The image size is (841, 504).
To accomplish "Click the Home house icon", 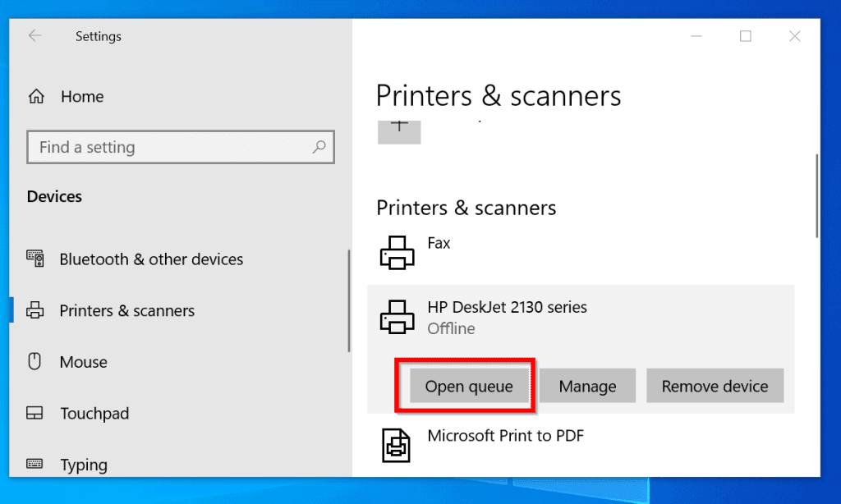I will coord(36,97).
